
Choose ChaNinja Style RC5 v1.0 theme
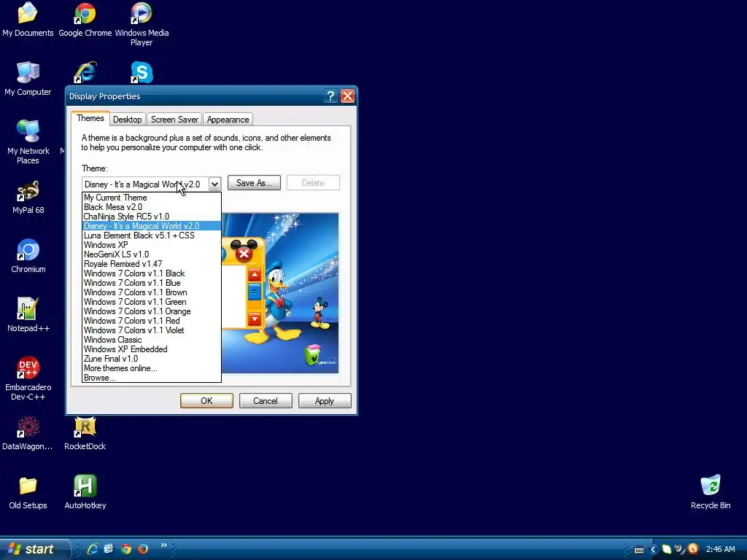point(152,217)
